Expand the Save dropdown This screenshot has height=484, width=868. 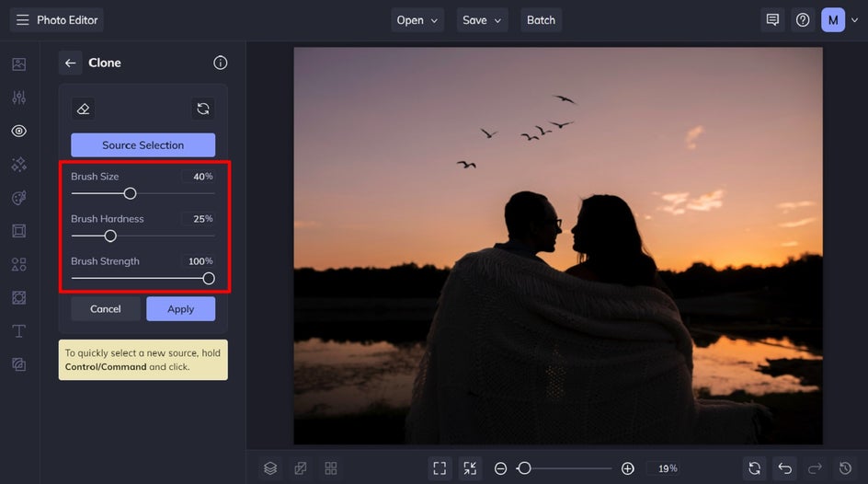[x=483, y=20]
